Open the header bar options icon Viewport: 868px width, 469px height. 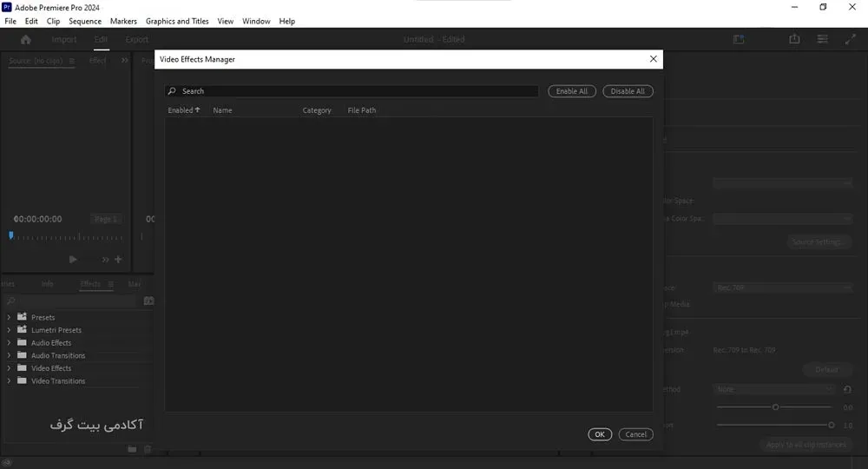pos(823,39)
